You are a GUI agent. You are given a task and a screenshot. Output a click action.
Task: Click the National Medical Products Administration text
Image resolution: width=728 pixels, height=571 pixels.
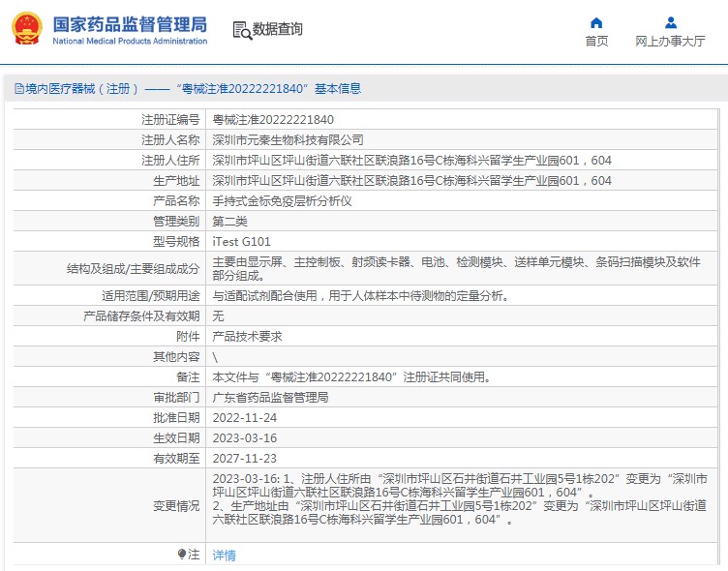[130, 42]
